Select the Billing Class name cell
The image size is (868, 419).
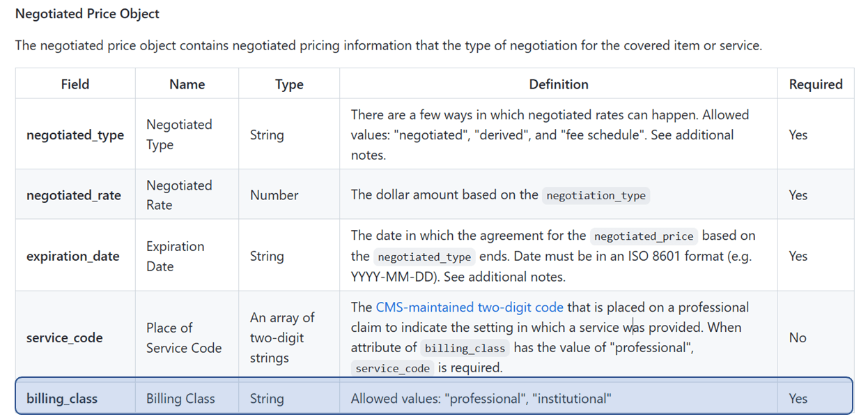[180, 399]
